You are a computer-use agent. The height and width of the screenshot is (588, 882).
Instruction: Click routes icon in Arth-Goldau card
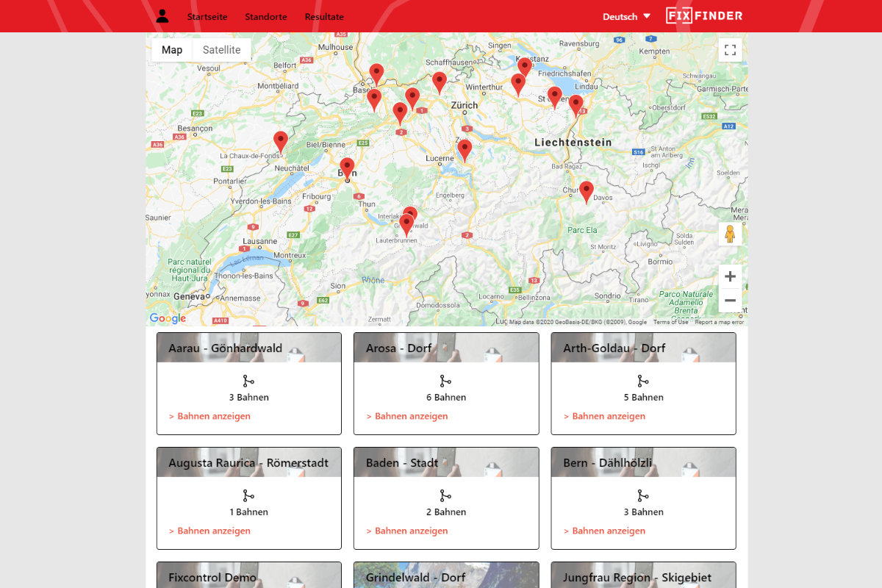click(x=643, y=381)
